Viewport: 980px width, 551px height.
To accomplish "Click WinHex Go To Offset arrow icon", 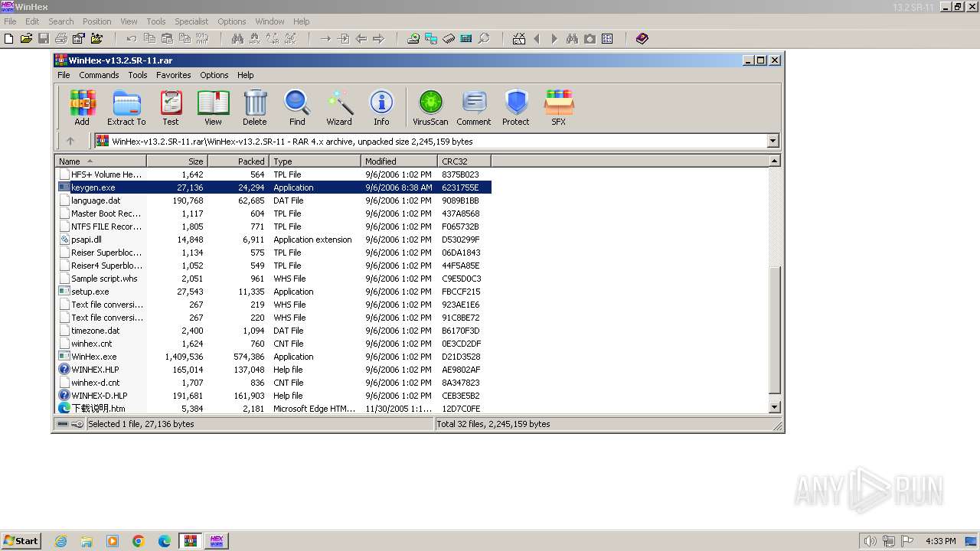I will click(326, 38).
